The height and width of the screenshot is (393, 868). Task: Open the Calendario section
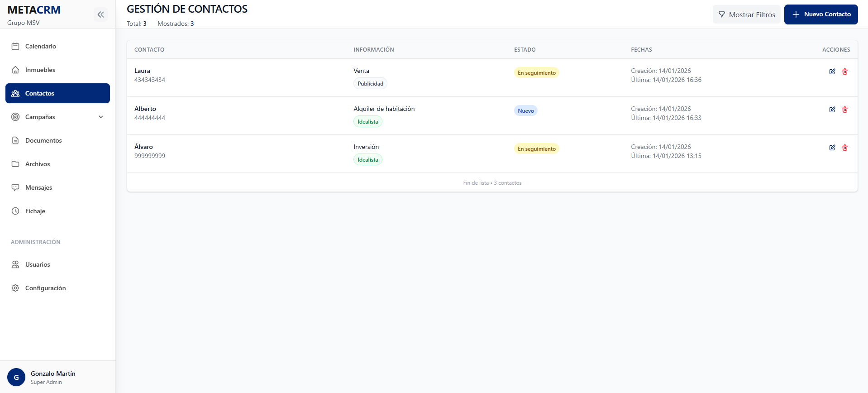point(41,46)
